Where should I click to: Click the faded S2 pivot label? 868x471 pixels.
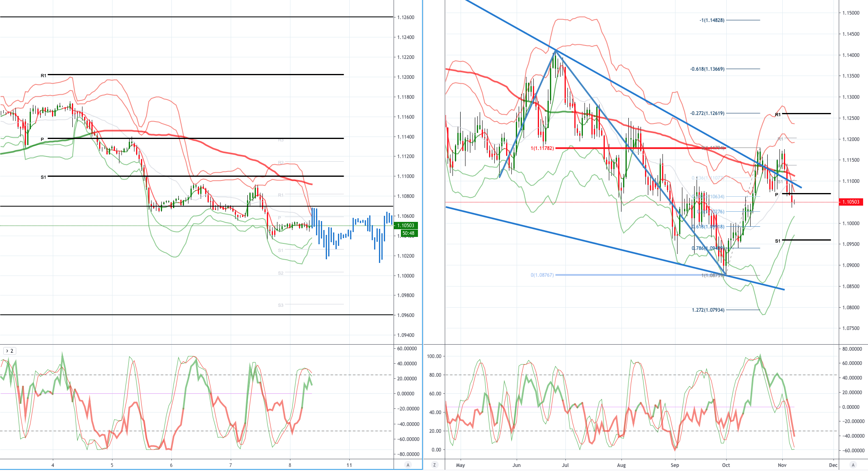pyautogui.click(x=281, y=273)
